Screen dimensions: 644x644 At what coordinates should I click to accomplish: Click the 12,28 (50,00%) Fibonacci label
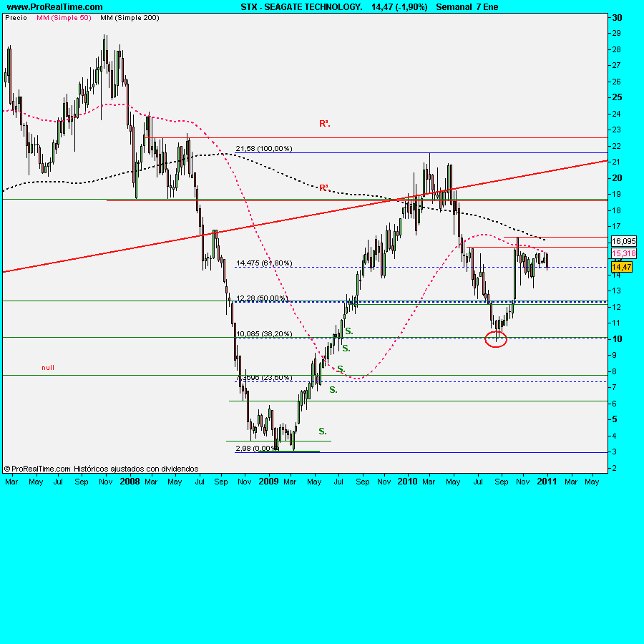[x=262, y=298]
